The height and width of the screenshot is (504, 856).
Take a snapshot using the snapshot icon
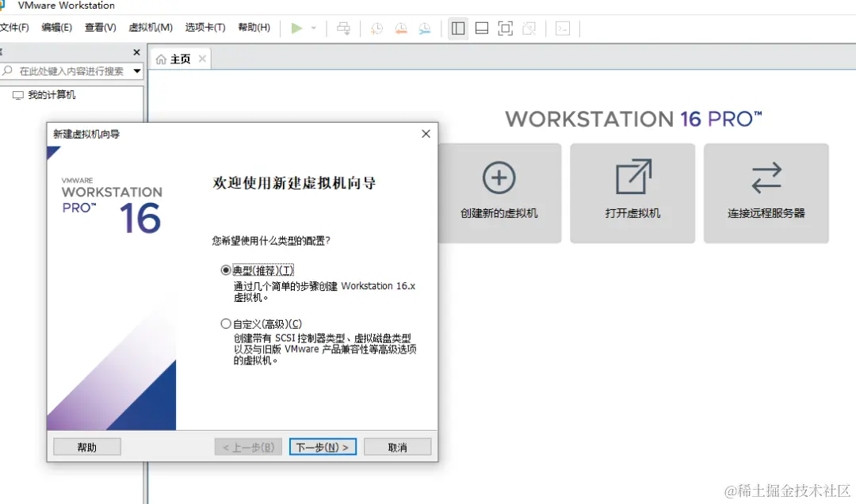376,28
